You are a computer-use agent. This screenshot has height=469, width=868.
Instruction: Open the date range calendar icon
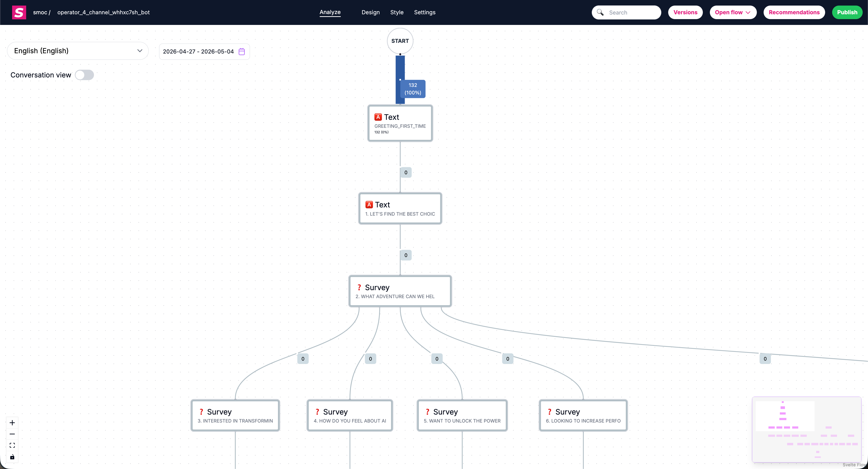(x=242, y=52)
